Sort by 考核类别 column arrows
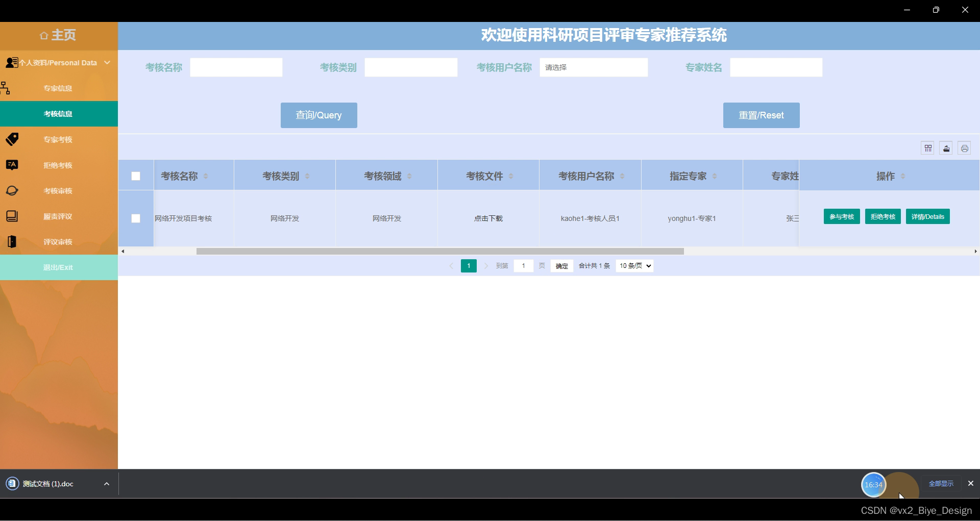The height and width of the screenshot is (521, 980). pyautogui.click(x=307, y=176)
